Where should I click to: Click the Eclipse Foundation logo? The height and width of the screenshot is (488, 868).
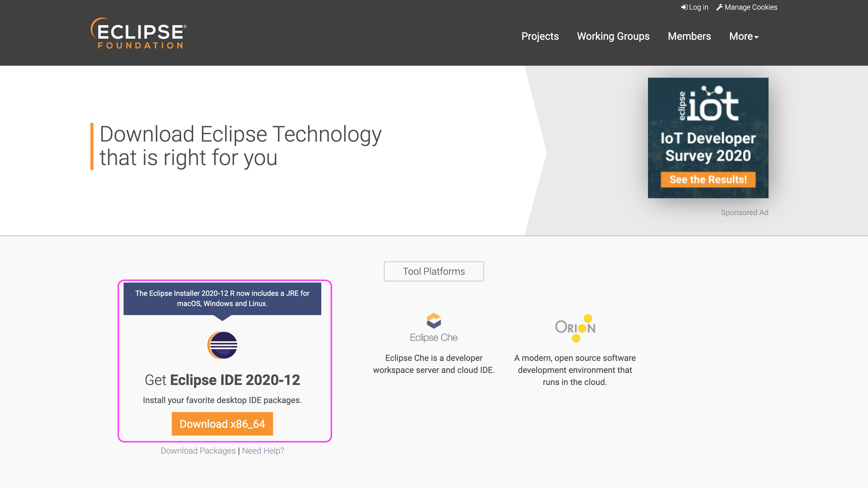[x=139, y=33]
